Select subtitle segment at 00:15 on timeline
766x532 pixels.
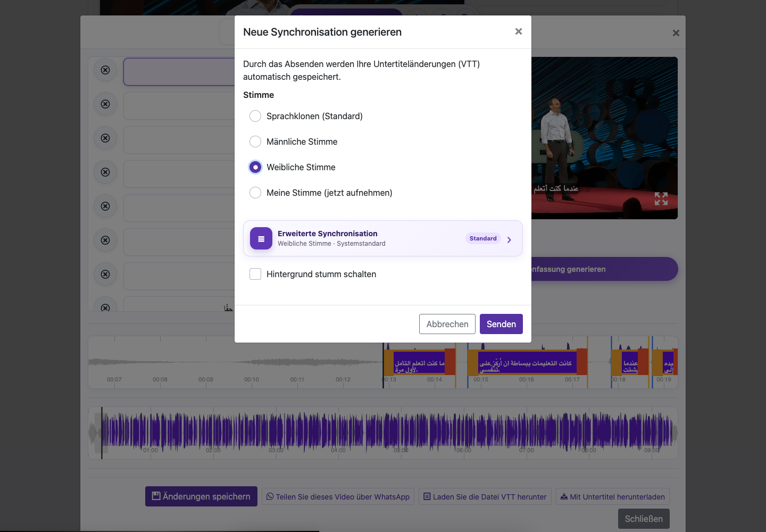click(527, 362)
